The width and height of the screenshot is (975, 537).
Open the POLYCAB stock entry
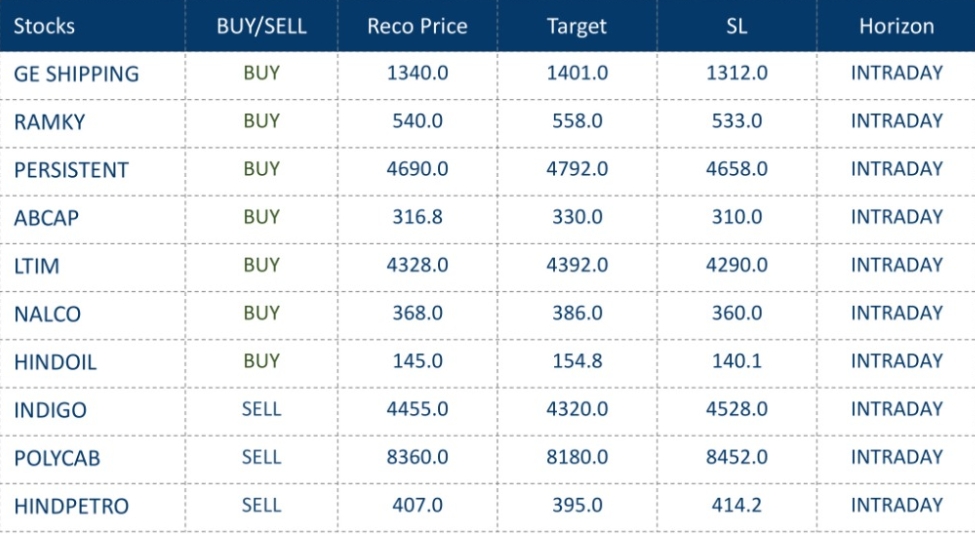pyautogui.click(x=57, y=458)
